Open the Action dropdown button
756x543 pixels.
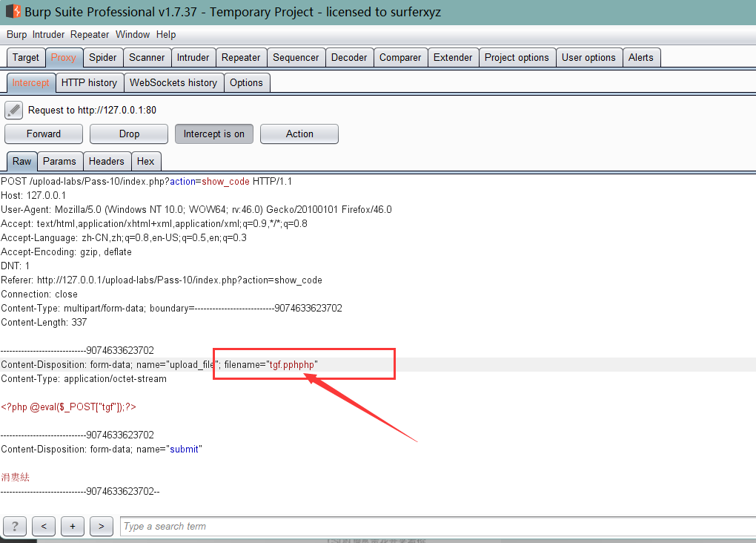pos(299,134)
